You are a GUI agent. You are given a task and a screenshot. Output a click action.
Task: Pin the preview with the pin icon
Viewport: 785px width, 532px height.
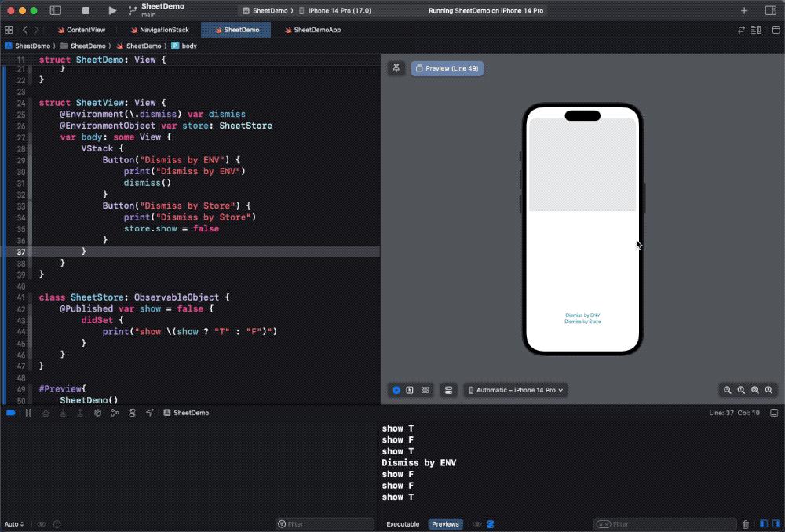[396, 68]
